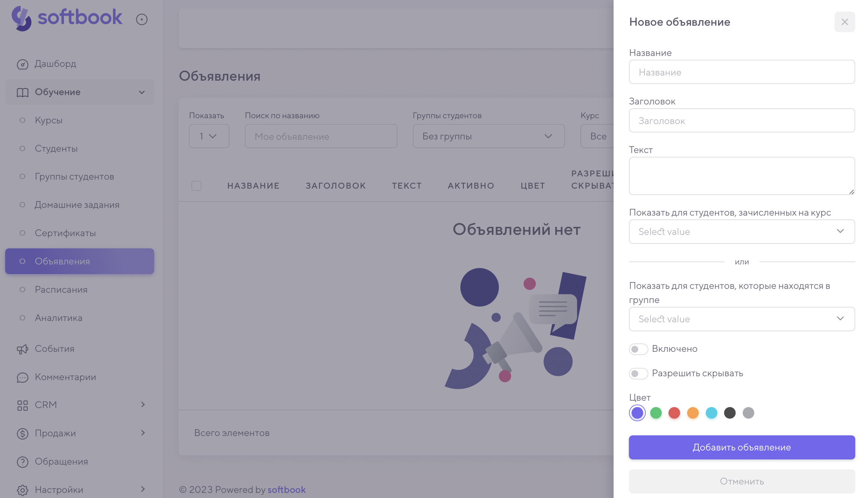Focus the Название input field
The image size is (868, 498).
741,72
